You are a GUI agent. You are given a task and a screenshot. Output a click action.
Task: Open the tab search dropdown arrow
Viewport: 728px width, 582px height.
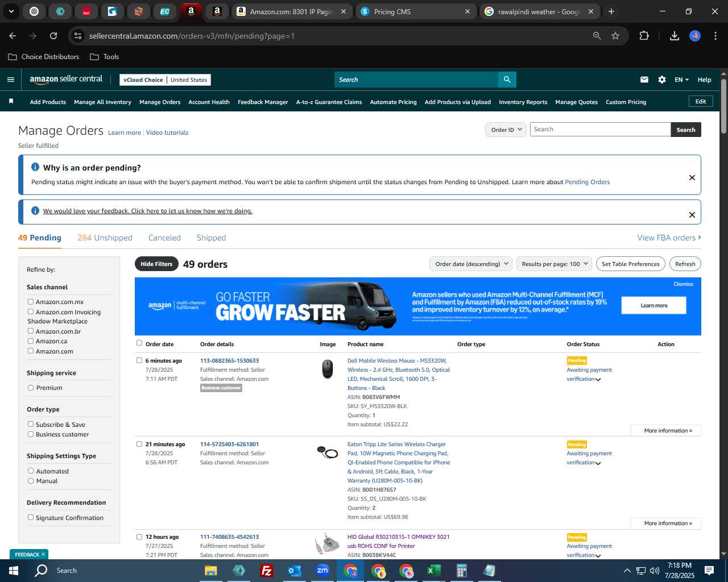pos(11,11)
